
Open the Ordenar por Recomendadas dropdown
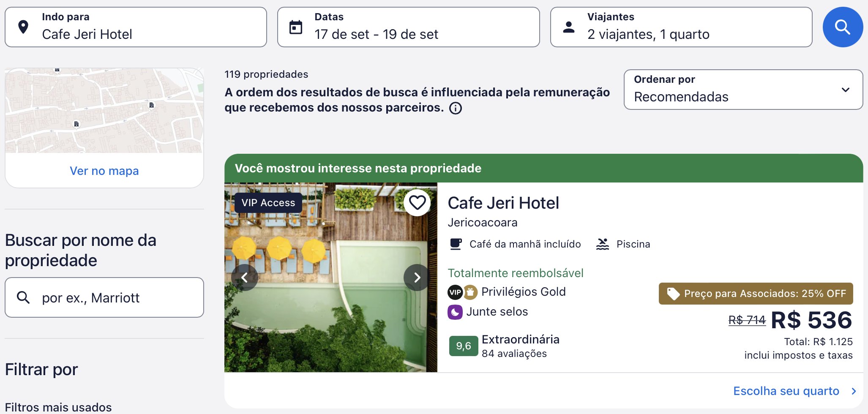[x=743, y=90]
